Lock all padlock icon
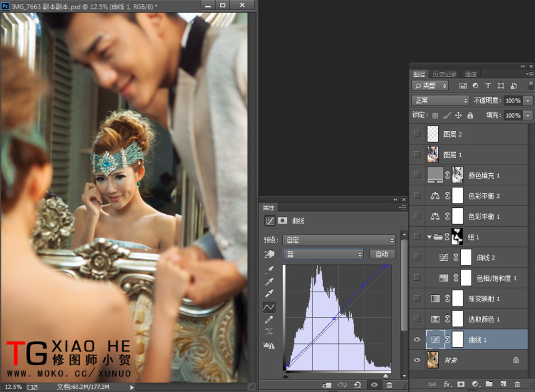This screenshot has width=535, height=392. (470, 115)
